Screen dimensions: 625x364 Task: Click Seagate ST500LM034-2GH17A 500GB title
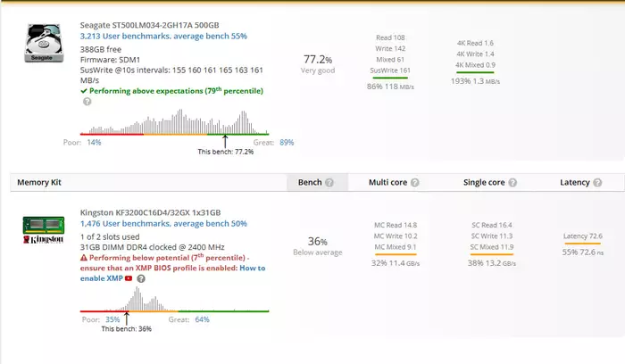coord(149,25)
